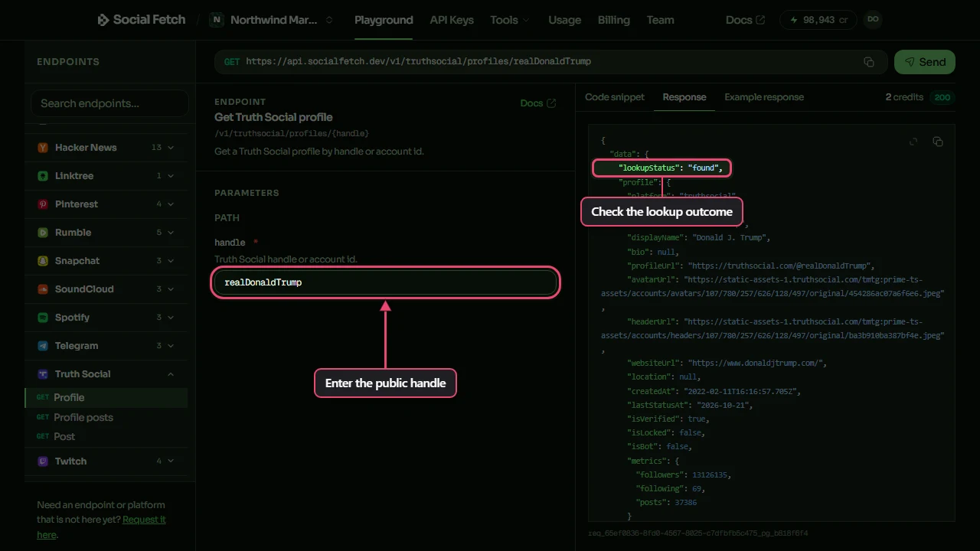Expand the Twitch endpoint group chevron
This screenshot has width=980, height=551.
point(171,461)
